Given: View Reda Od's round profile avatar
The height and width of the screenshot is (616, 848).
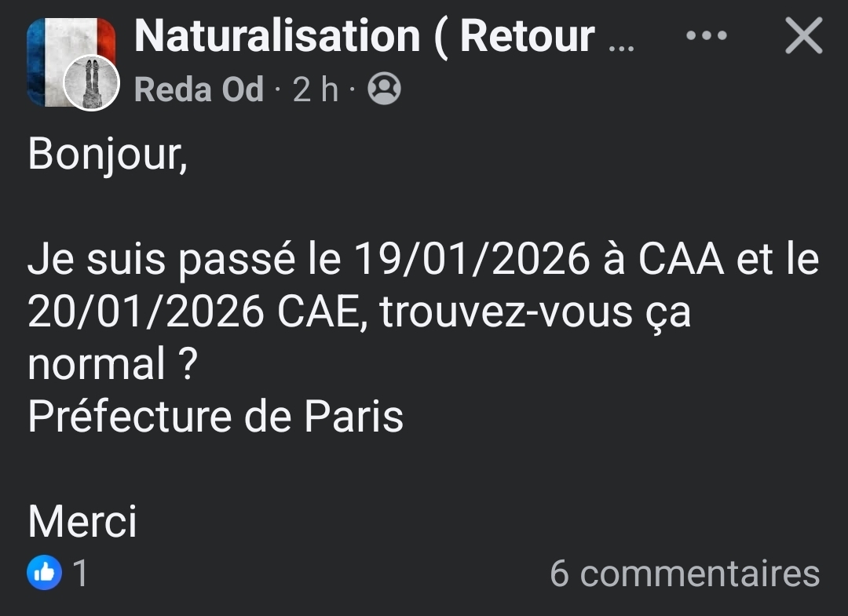Looking at the screenshot, I should [91, 82].
